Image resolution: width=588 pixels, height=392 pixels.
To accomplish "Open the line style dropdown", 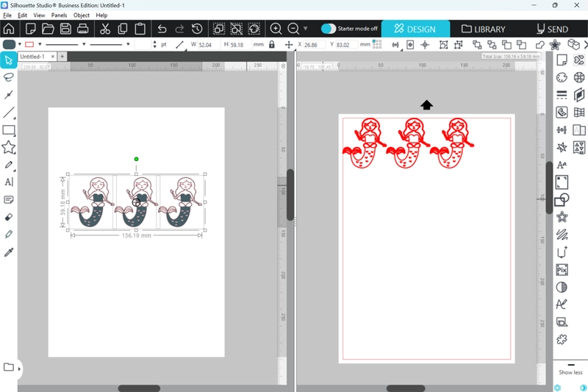I will click(84, 45).
